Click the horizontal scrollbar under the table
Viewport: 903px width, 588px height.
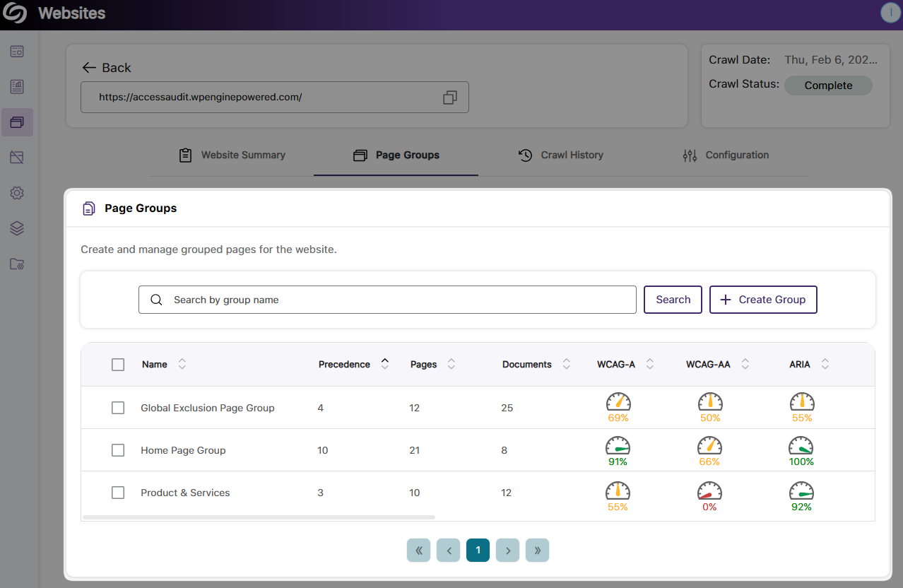click(x=259, y=517)
